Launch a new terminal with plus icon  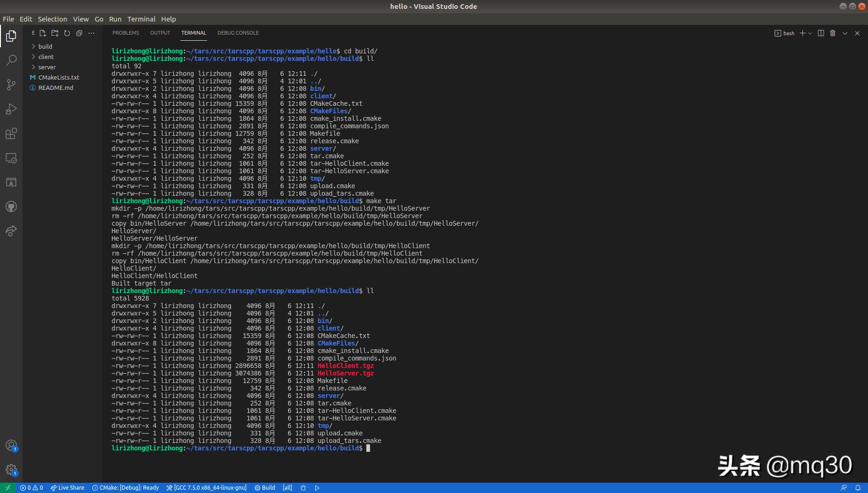click(x=803, y=33)
